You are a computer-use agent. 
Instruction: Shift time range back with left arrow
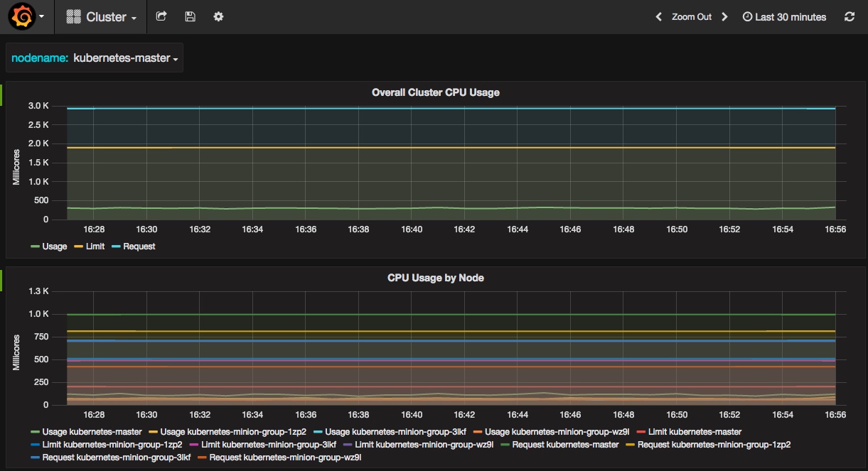[658, 17]
